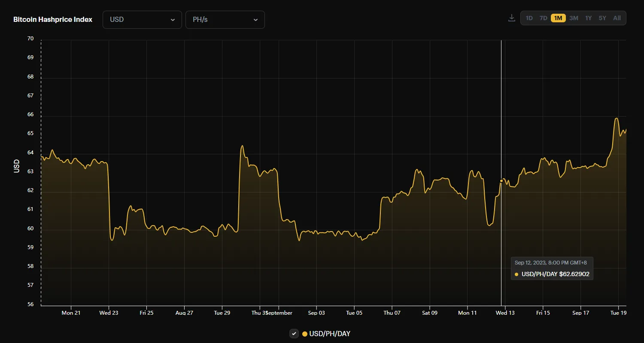The image size is (644, 343).
Task: Click the Sep 12 data point marker
Action: point(501,181)
